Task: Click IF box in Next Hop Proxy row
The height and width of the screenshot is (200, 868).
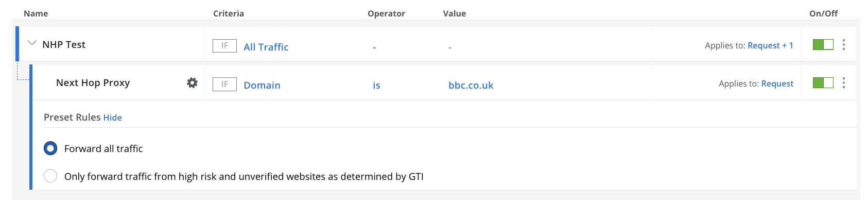Action: pyautogui.click(x=224, y=84)
